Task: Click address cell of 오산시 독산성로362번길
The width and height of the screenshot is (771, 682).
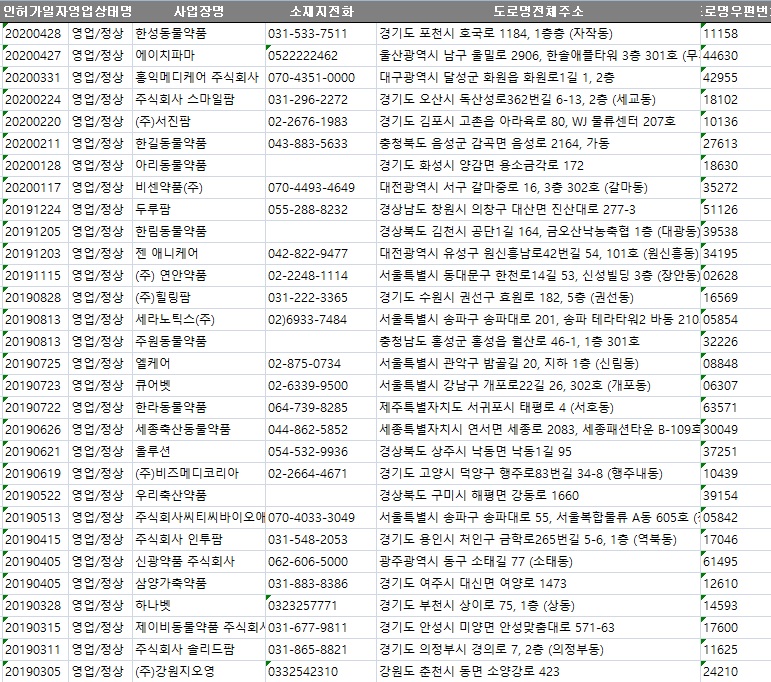Action: [x=538, y=100]
